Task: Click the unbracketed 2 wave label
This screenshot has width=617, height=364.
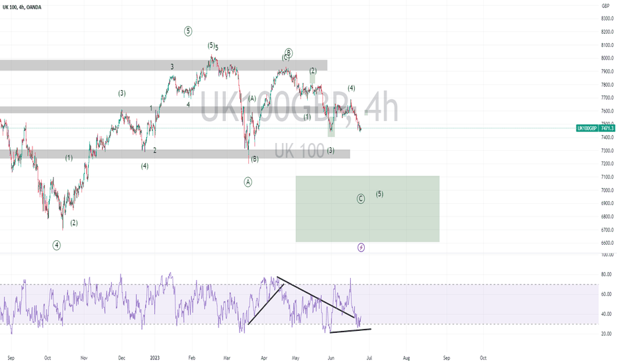Action: point(155,150)
